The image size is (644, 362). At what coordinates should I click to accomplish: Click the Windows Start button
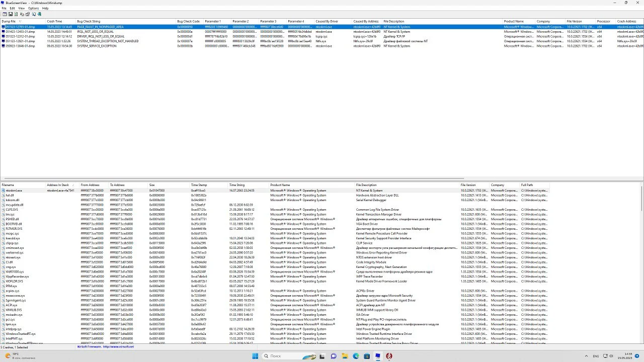point(255,356)
